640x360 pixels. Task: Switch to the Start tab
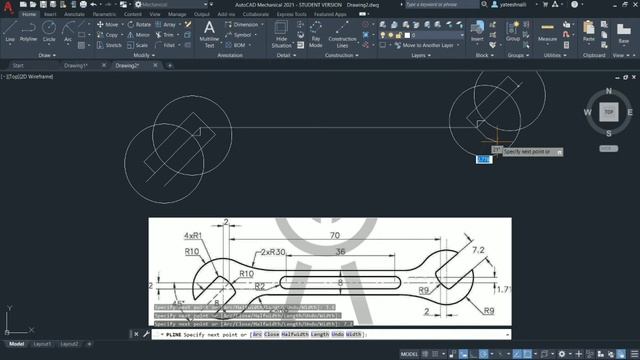point(18,65)
